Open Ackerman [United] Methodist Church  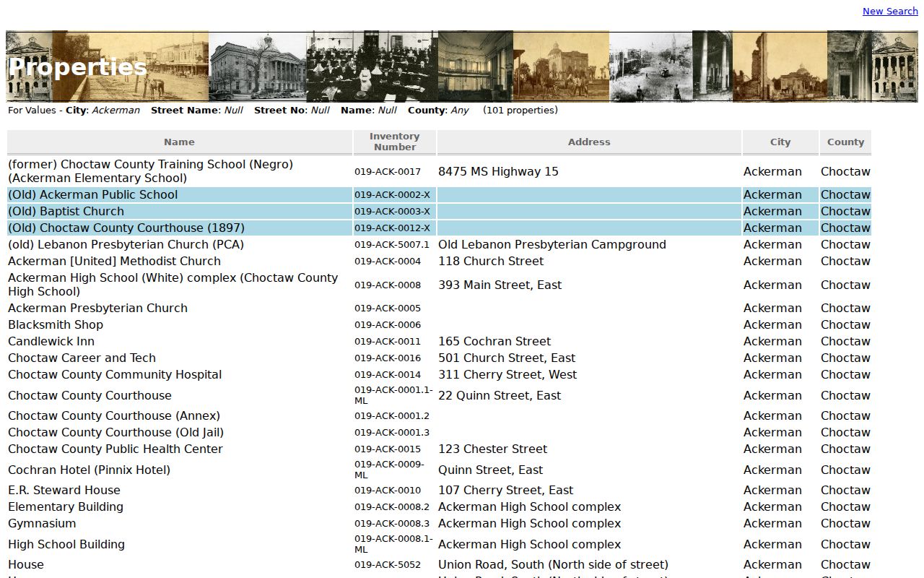point(114,261)
